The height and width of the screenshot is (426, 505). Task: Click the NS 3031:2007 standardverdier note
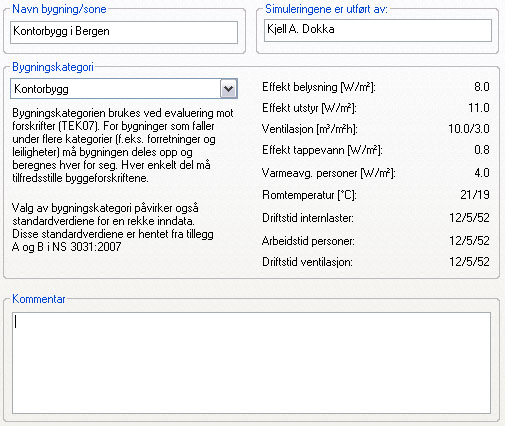point(113,227)
